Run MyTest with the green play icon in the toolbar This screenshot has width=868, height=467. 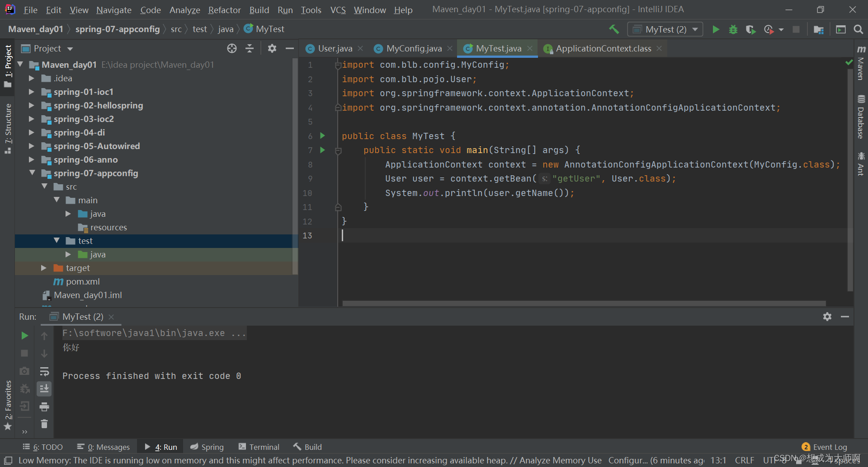click(716, 29)
